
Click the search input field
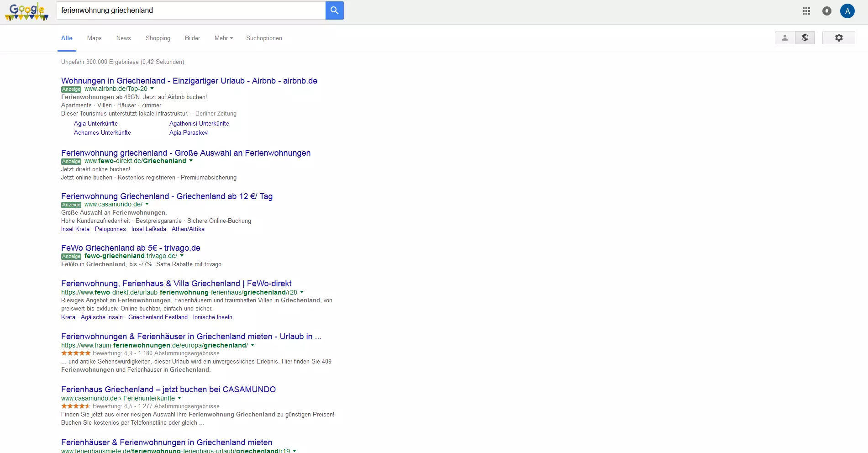(191, 11)
